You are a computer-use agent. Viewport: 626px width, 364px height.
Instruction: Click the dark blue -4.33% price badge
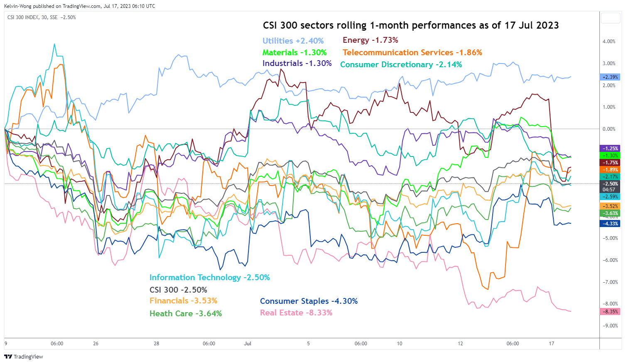[610, 224]
